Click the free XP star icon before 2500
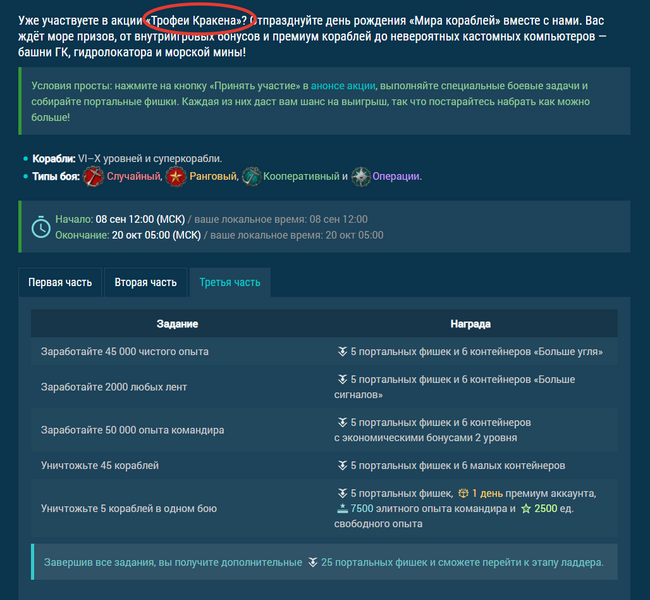The image size is (650, 600). (526, 509)
